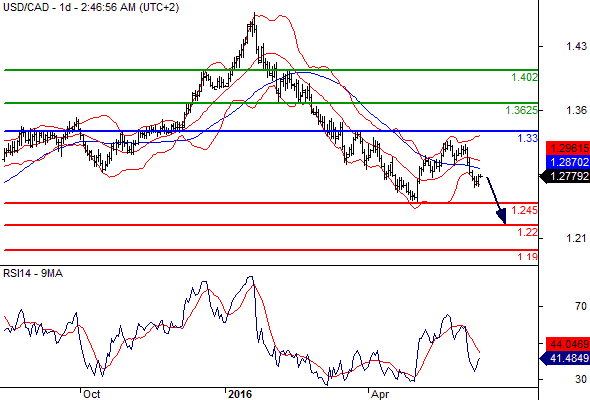The width and height of the screenshot is (590, 400).
Task: Click the USD/CAD chart title text
Action: 90,7
